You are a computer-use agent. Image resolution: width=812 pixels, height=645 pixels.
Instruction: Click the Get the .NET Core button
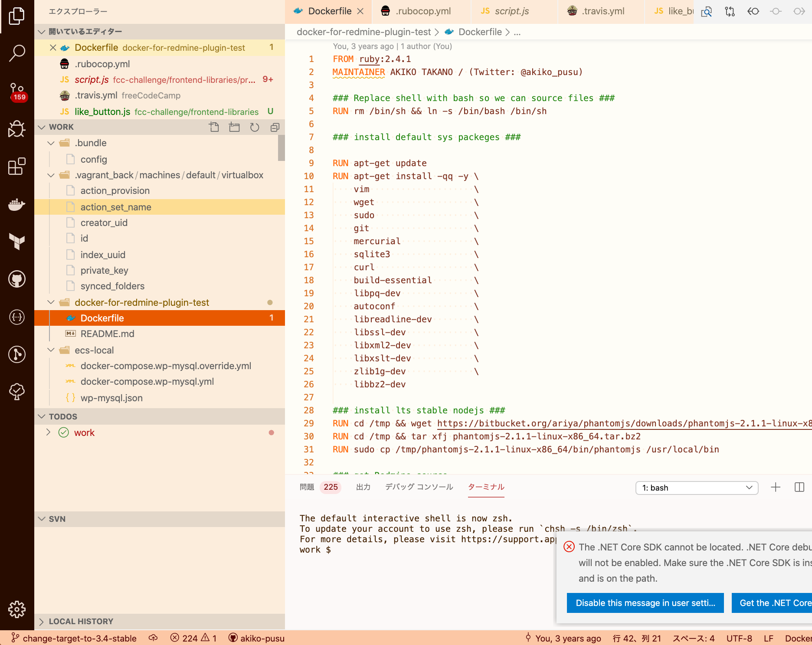[x=772, y=603]
